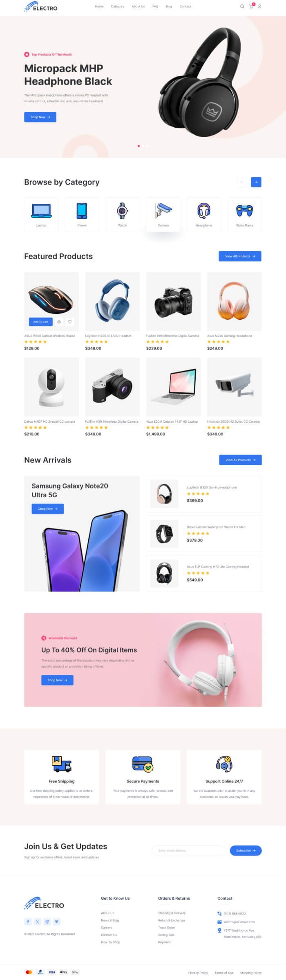Open the Category menu item
The image size is (286, 980).
click(x=118, y=7)
